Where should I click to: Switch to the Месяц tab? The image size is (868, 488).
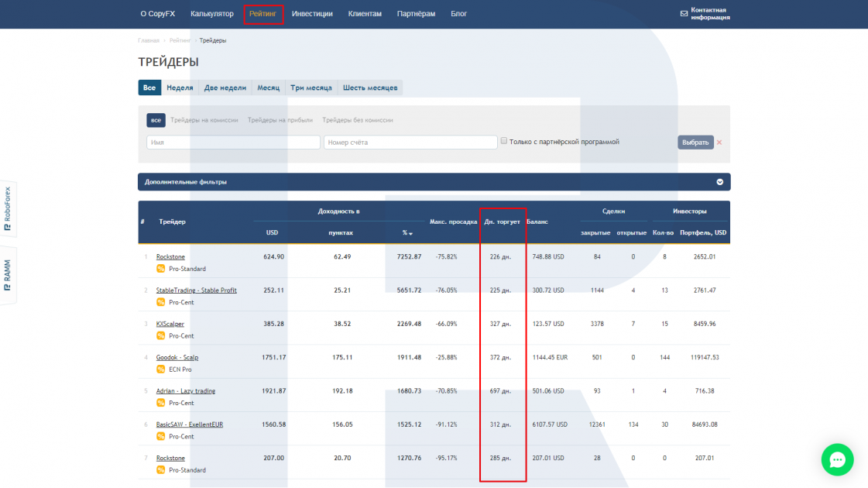click(269, 88)
